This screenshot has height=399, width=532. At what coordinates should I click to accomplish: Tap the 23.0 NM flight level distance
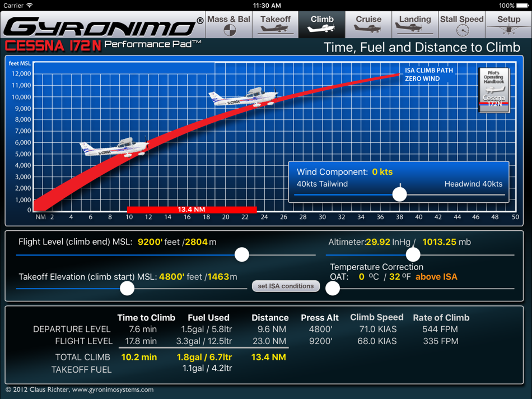pos(269,341)
